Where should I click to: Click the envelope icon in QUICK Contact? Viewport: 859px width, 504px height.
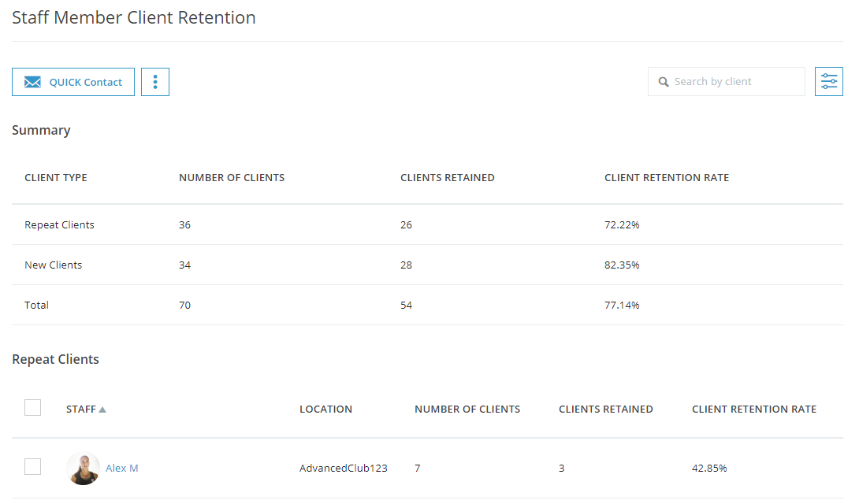pos(32,82)
